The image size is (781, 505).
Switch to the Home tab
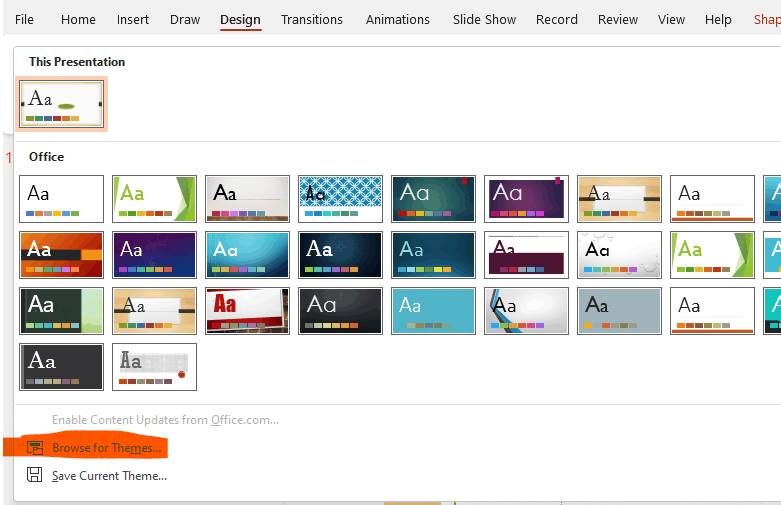[78, 19]
